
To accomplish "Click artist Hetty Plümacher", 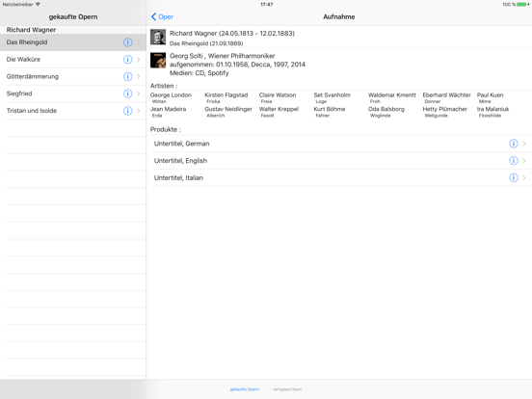I will pos(444,109).
